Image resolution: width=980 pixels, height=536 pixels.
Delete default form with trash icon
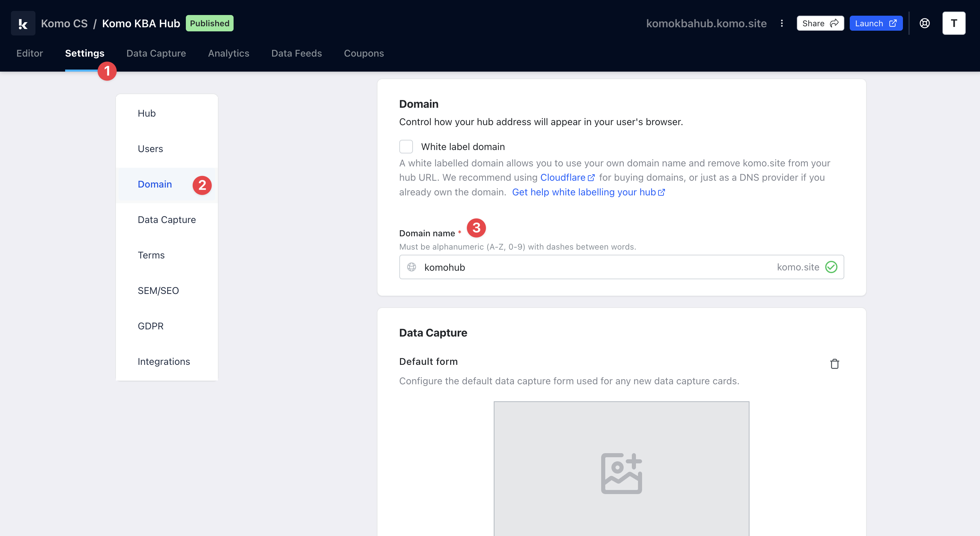[834, 364]
